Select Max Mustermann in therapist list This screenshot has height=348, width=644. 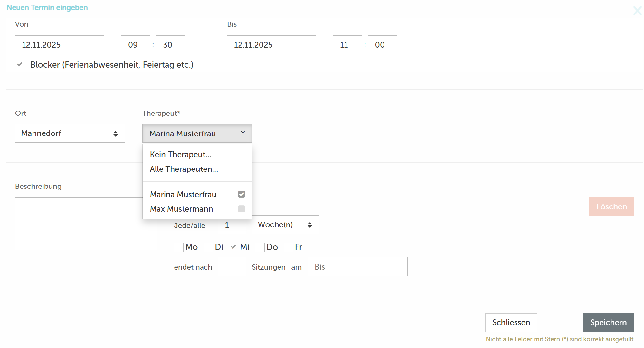tap(241, 209)
